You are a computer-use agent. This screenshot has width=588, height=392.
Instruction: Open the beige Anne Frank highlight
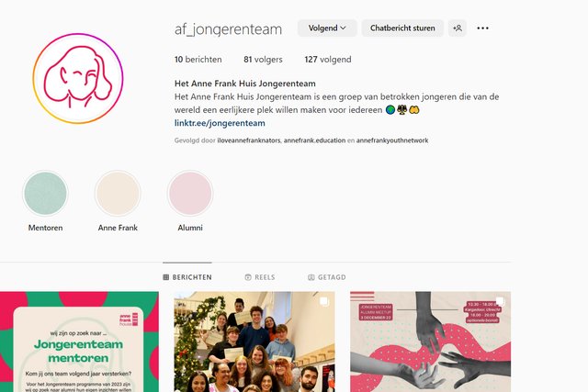pos(118,194)
